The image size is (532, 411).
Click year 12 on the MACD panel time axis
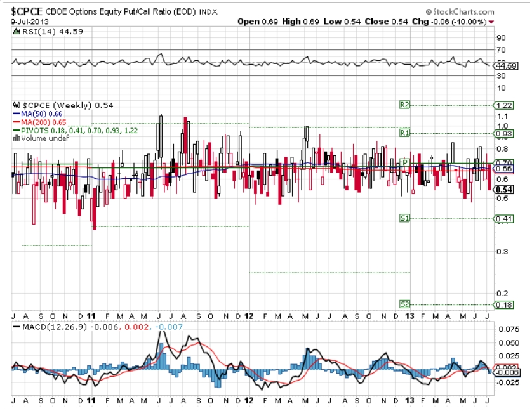coord(249,400)
